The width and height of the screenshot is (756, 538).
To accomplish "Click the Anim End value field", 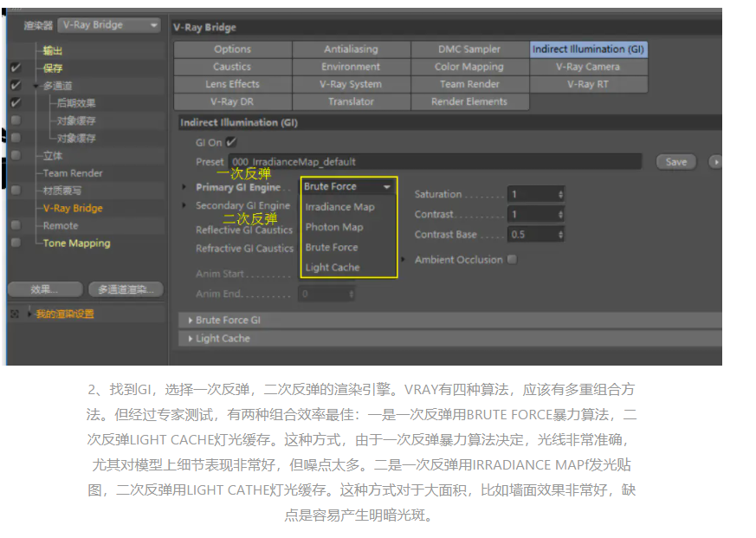I will tap(327, 294).
